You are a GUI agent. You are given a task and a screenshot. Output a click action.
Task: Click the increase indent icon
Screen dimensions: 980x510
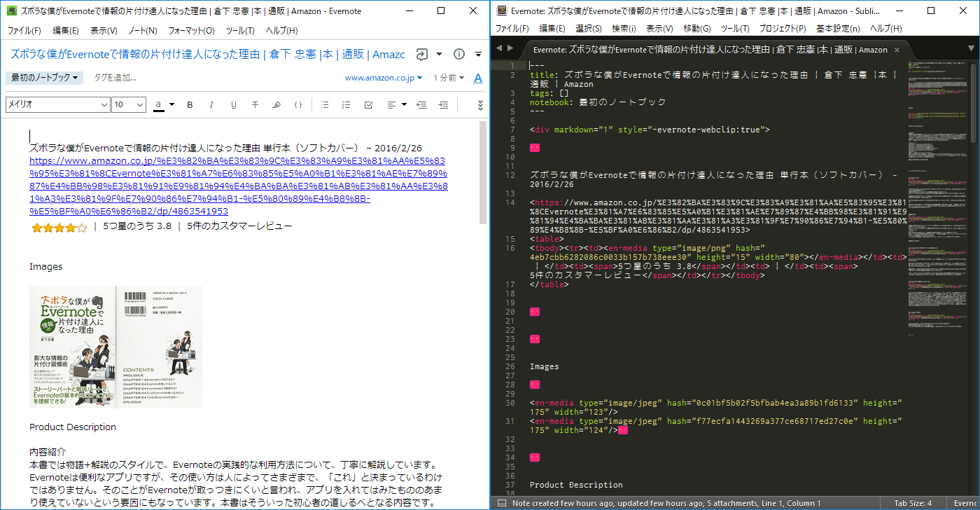tap(443, 105)
